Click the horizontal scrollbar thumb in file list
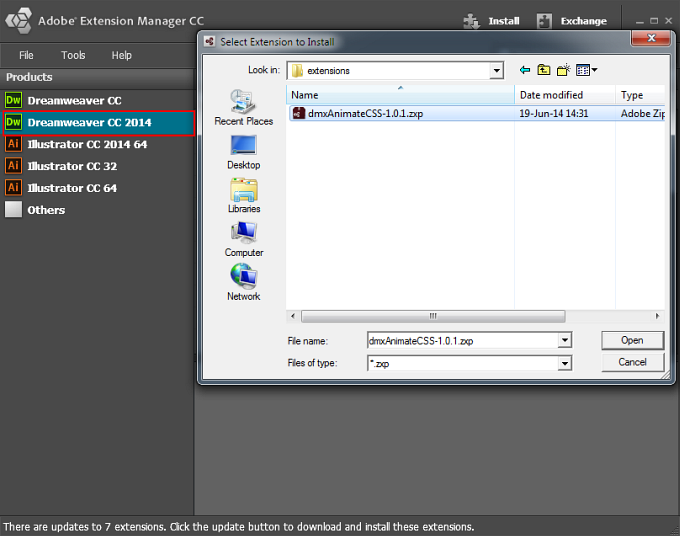The width and height of the screenshot is (680, 536). tap(433, 316)
